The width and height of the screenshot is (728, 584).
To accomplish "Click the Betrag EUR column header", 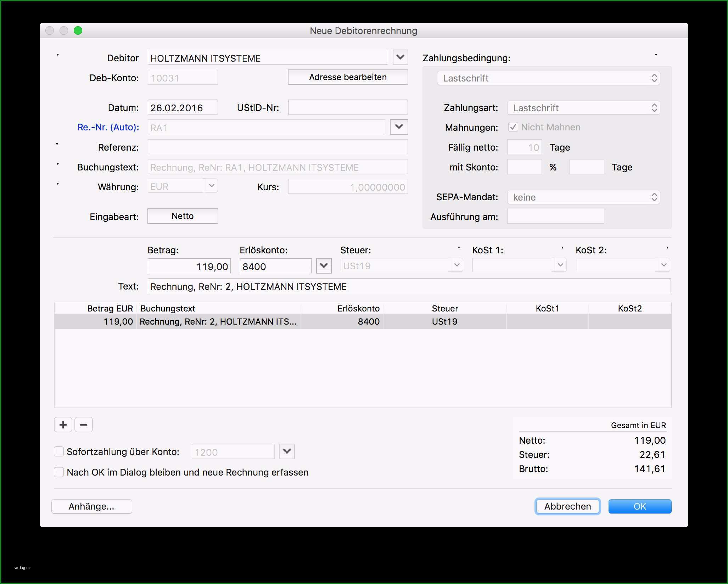I will click(x=95, y=308).
